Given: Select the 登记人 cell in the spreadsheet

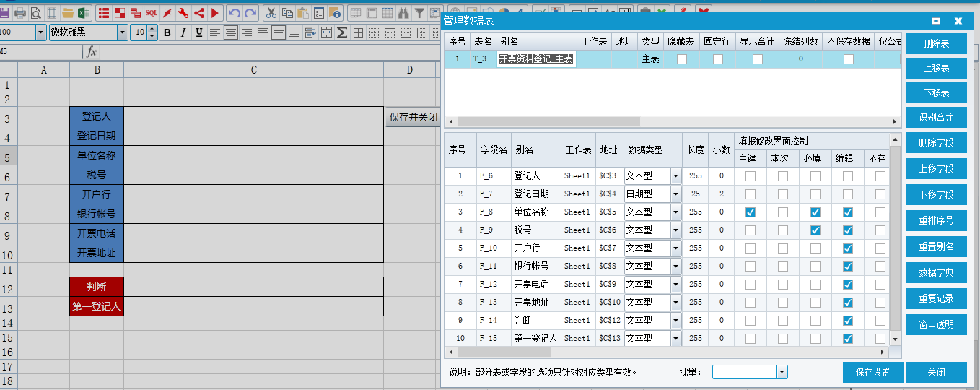Looking at the screenshot, I should pyautogui.click(x=97, y=116).
